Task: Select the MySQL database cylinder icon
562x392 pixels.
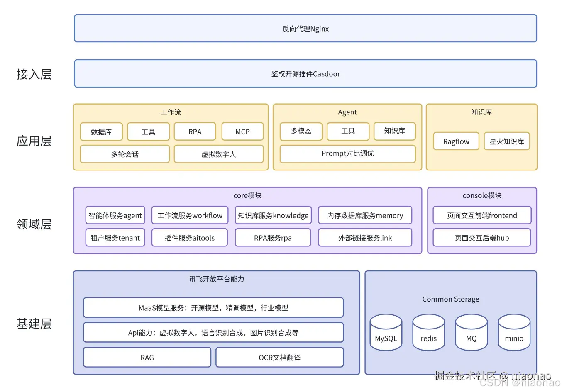Action: [x=386, y=332]
